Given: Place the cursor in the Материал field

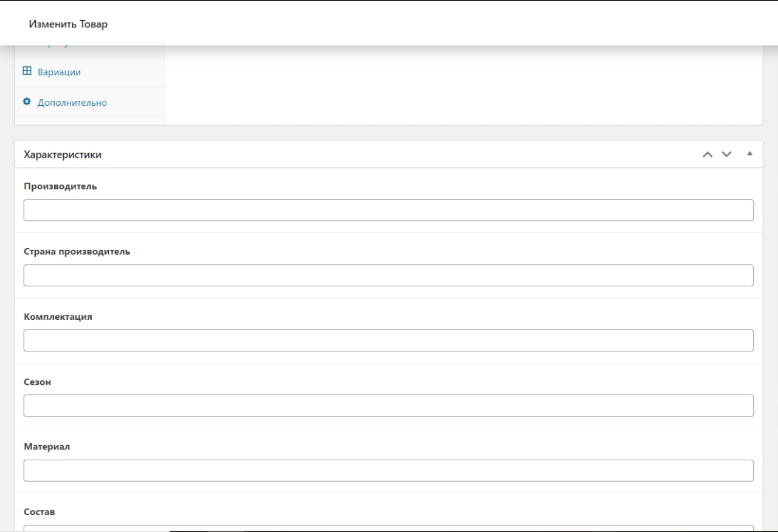Looking at the screenshot, I should click(x=388, y=471).
